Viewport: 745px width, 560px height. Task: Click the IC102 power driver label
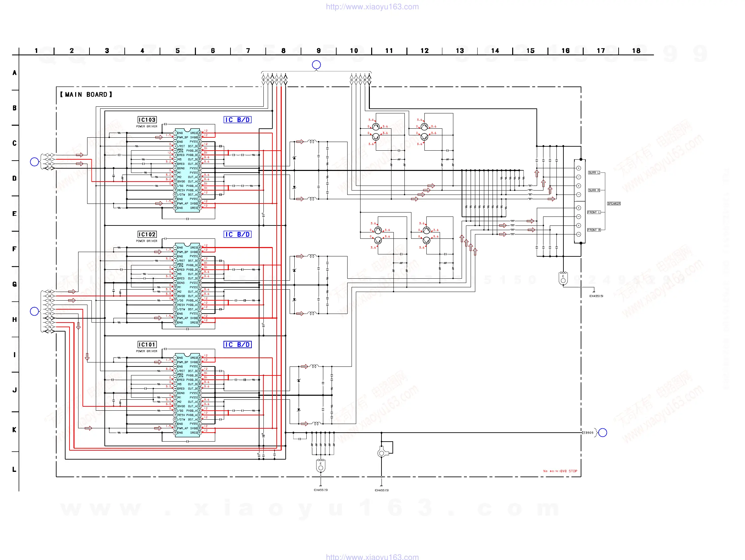pyautogui.click(x=147, y=234)
